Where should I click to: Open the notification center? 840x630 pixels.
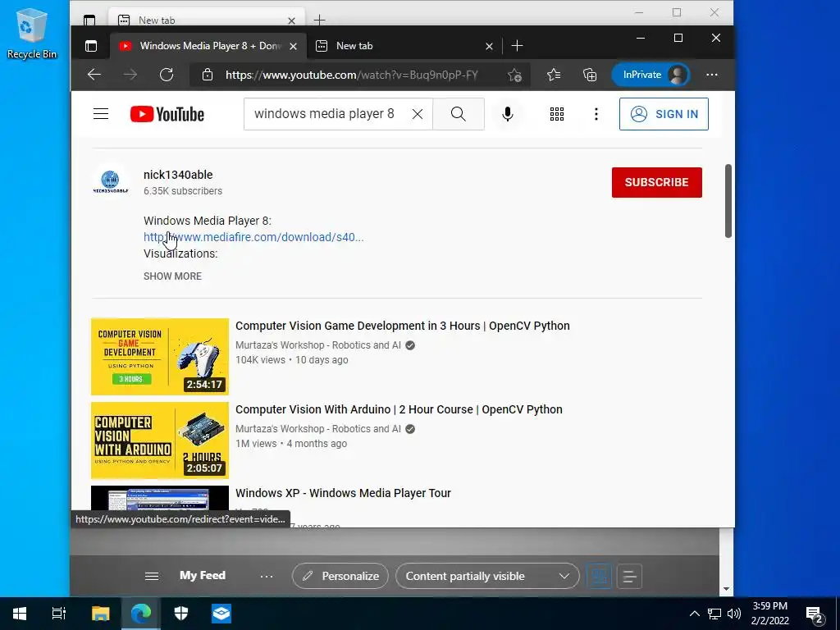pyautogui.click(x=815, y=614)
